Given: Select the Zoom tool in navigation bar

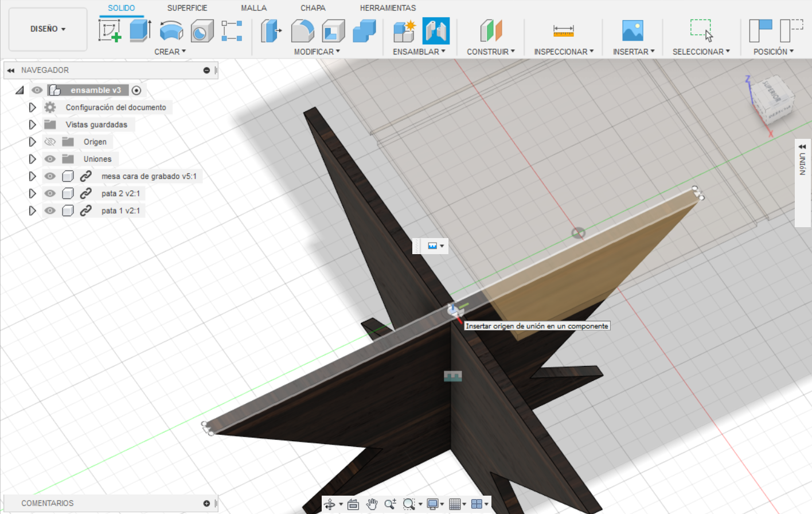Looking at the screenshot, I should 391,504.
